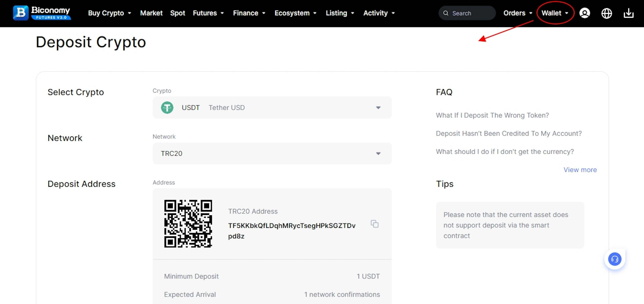Focus the Search field
Viewport: 644px width, 304px height.
467,13
